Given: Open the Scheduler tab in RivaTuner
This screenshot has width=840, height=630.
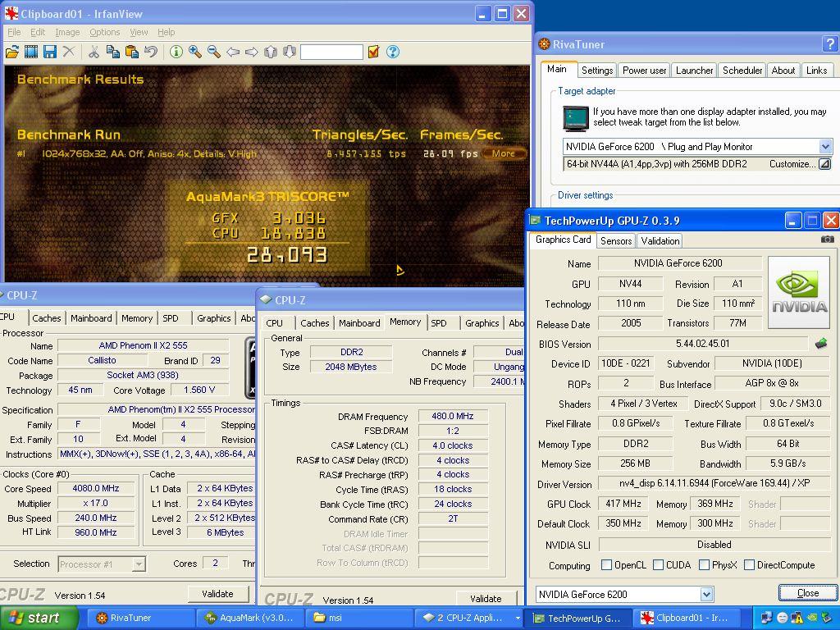Looking at the screenshot, I should coord(742,71).
